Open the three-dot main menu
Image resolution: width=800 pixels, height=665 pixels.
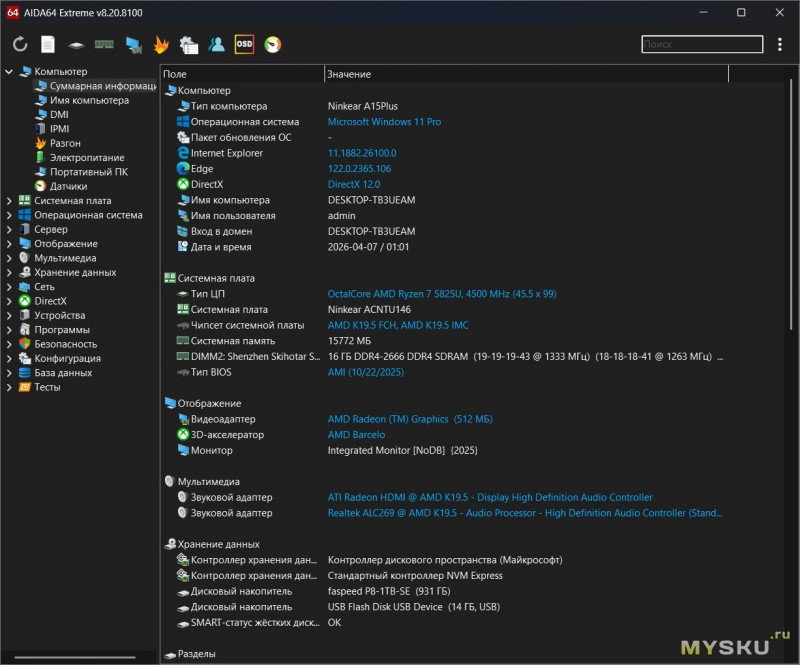click(x=780, y=44)
